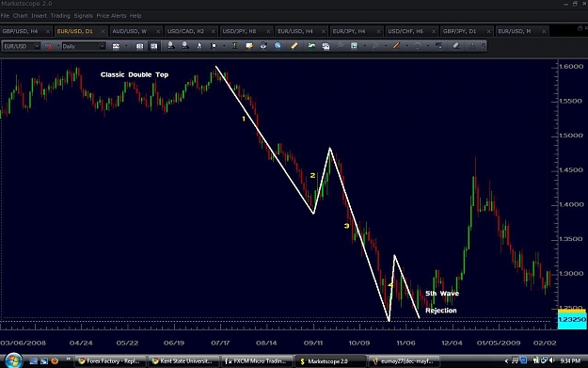Open the Price Alerts menu
Image resolution: width=588 pixels, height=368 pixels.
(111, 16)
